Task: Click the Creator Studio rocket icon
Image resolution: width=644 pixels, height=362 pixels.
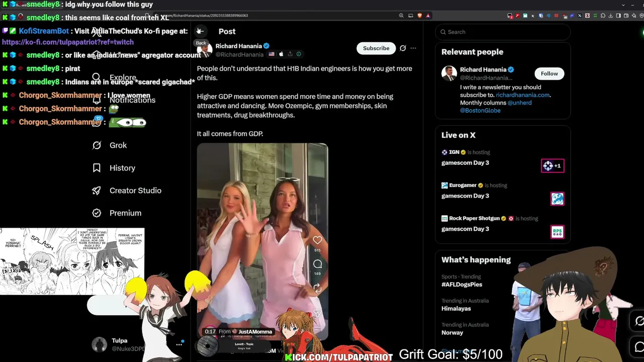Action: 97,191
